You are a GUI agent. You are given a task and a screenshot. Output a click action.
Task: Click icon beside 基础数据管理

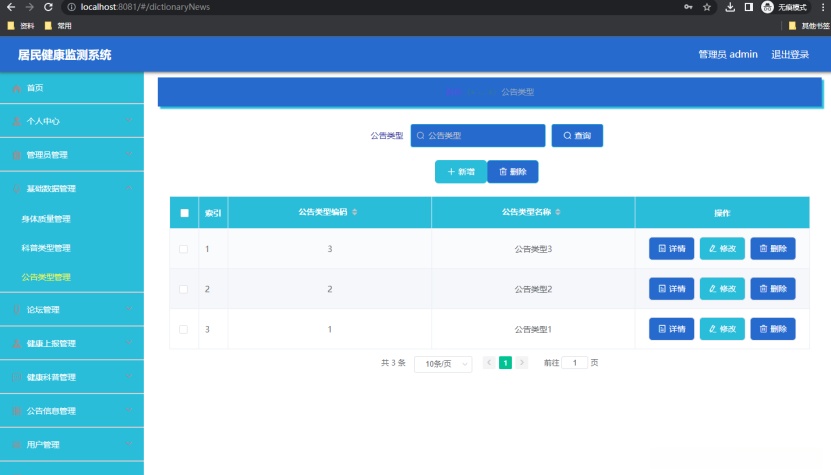17,189
